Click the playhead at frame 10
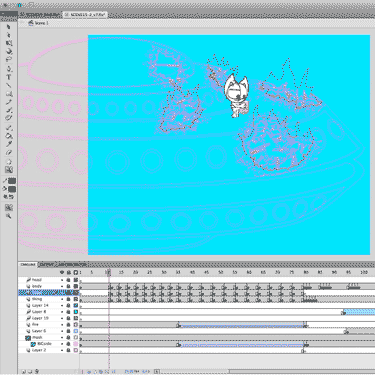 point(108,272)
